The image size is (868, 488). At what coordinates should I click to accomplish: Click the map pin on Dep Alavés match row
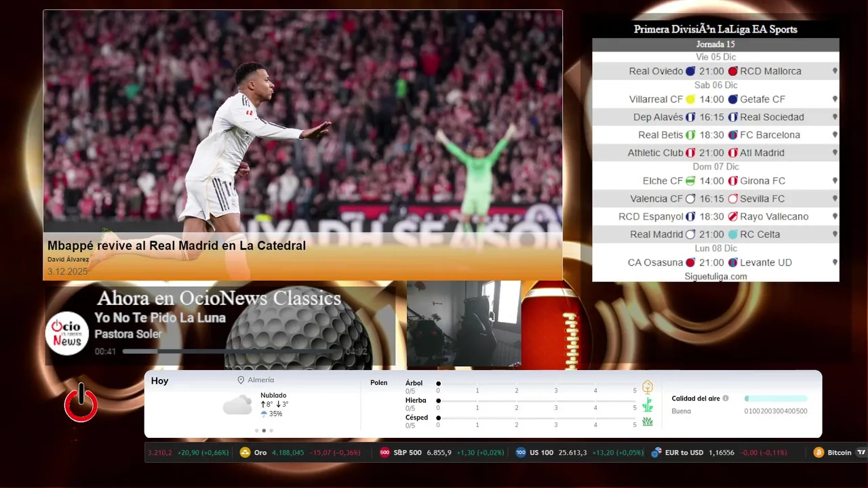coord(835,117)
